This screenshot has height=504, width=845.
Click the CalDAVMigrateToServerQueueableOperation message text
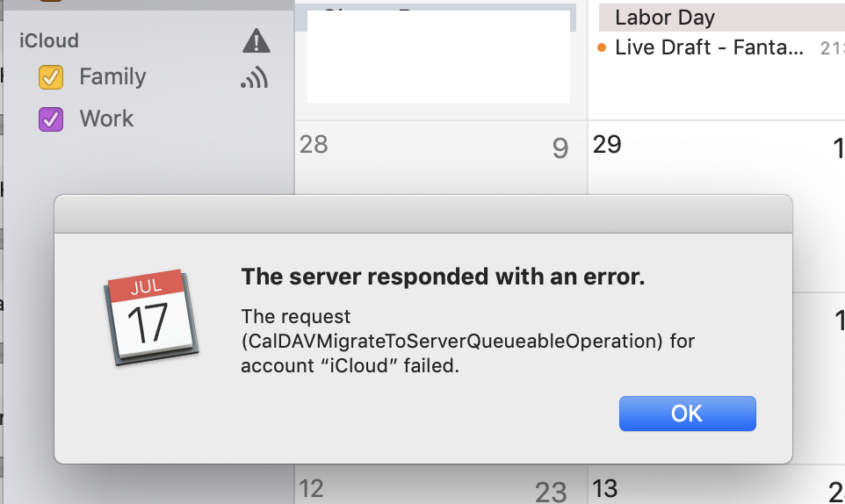click(x=451, y=341)
